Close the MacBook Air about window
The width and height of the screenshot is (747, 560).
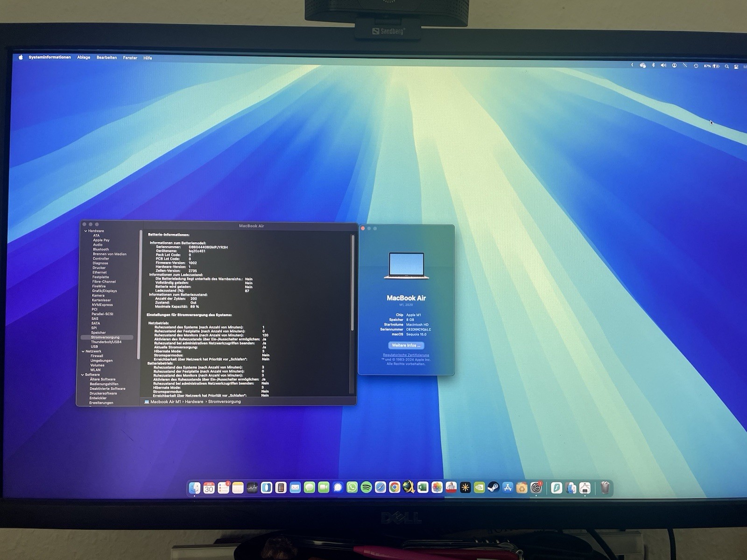pyautogui.click(x=363, y=228)
